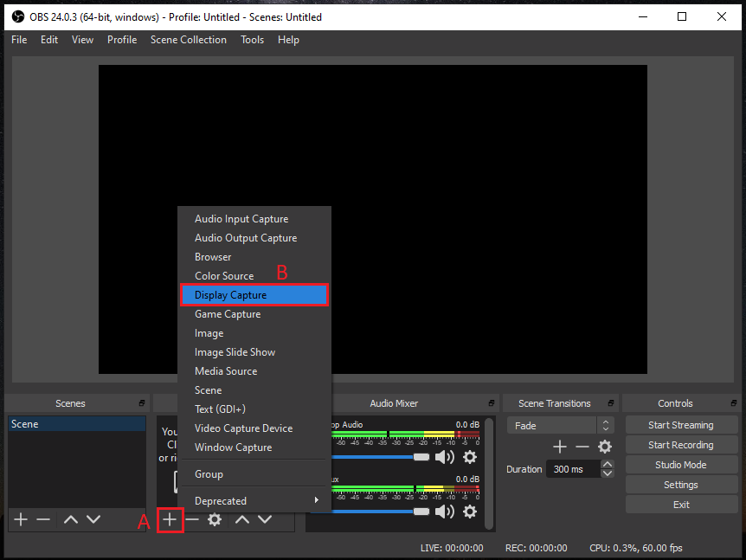Undock the Scenes panel
The image size is (746, 560).
click(141, 403)
